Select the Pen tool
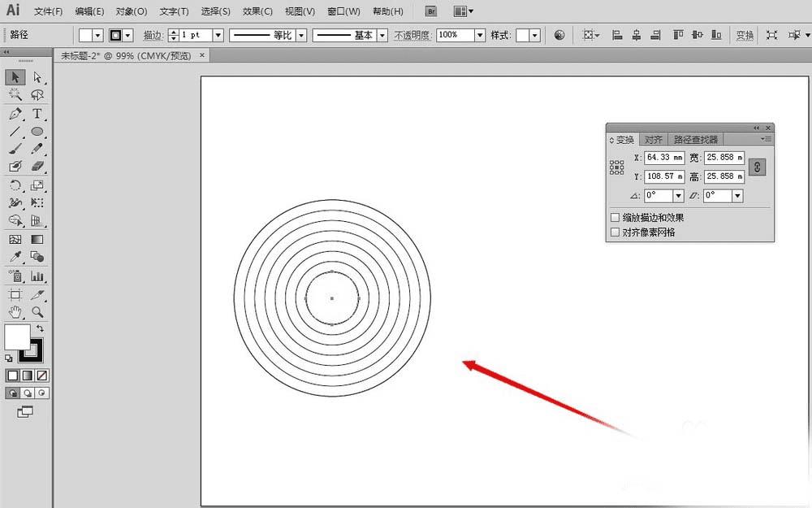This screenshot has height=508, width=812. [x=15, y=114]
